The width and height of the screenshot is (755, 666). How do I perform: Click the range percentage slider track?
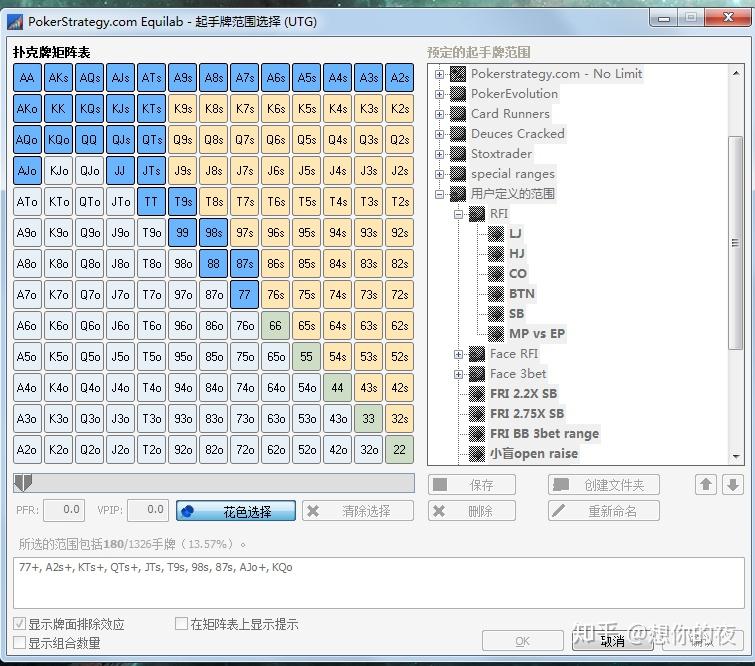tap(214, 483)
